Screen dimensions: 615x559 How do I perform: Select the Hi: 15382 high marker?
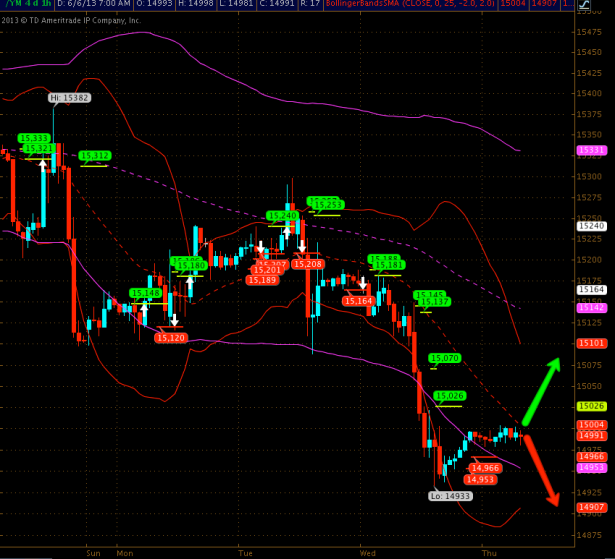click(69, 98)
